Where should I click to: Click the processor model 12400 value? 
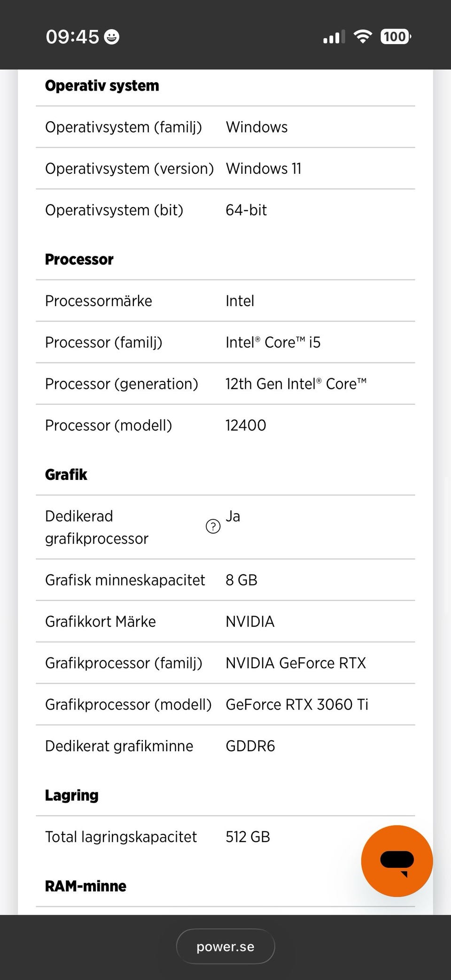click(246, 425)
